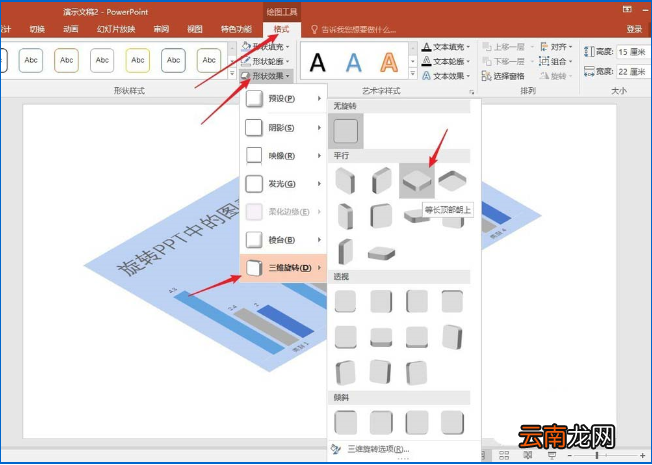This screenshot has height=465, width=652.
Task: Choose the 无旋转 no-rotation preset
Action: tap(346, 131)
